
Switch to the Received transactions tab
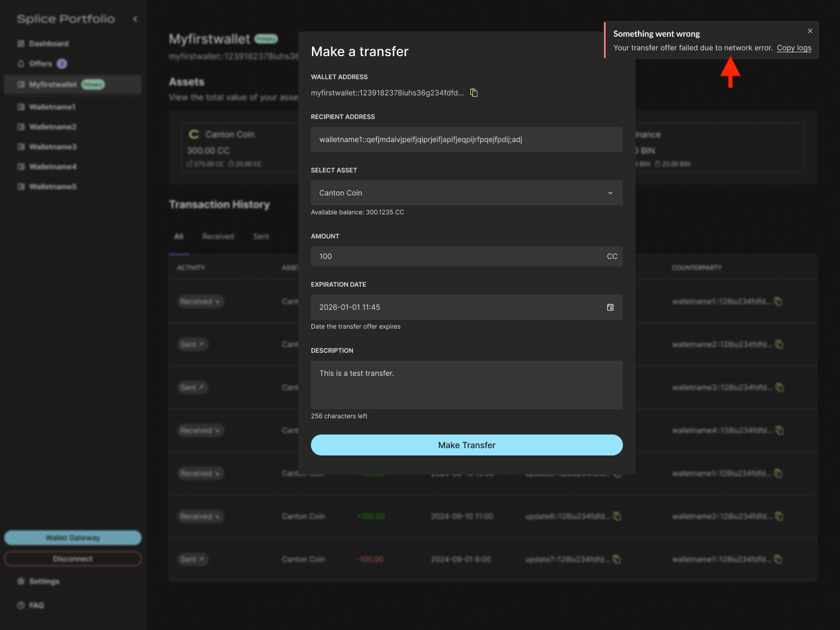pos(218,236)
